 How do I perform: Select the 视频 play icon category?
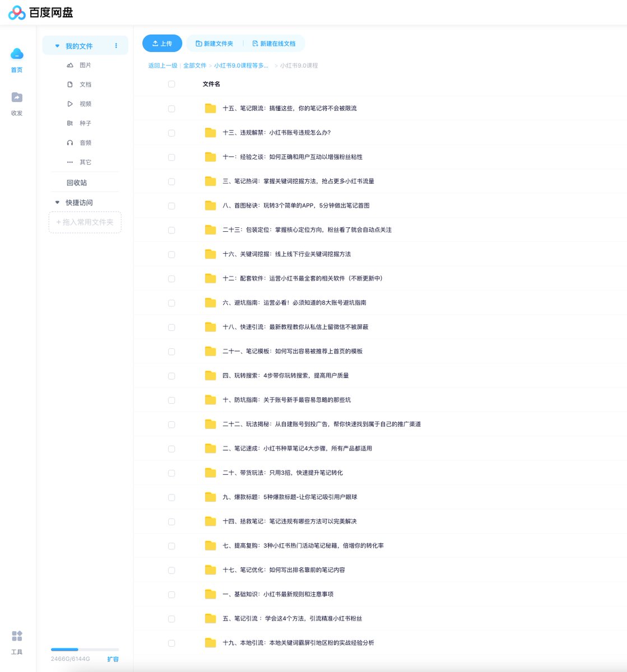[70, 104]
